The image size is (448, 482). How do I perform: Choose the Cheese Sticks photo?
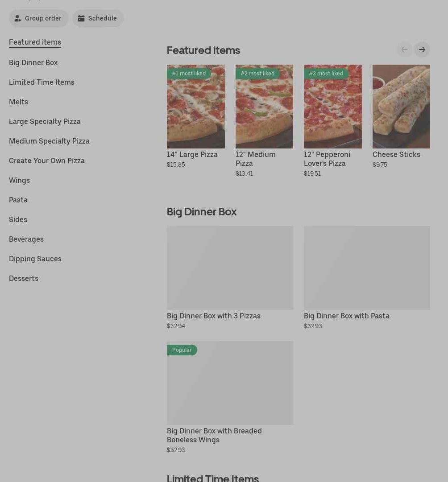pyautogui.click(x=401, y=107)
